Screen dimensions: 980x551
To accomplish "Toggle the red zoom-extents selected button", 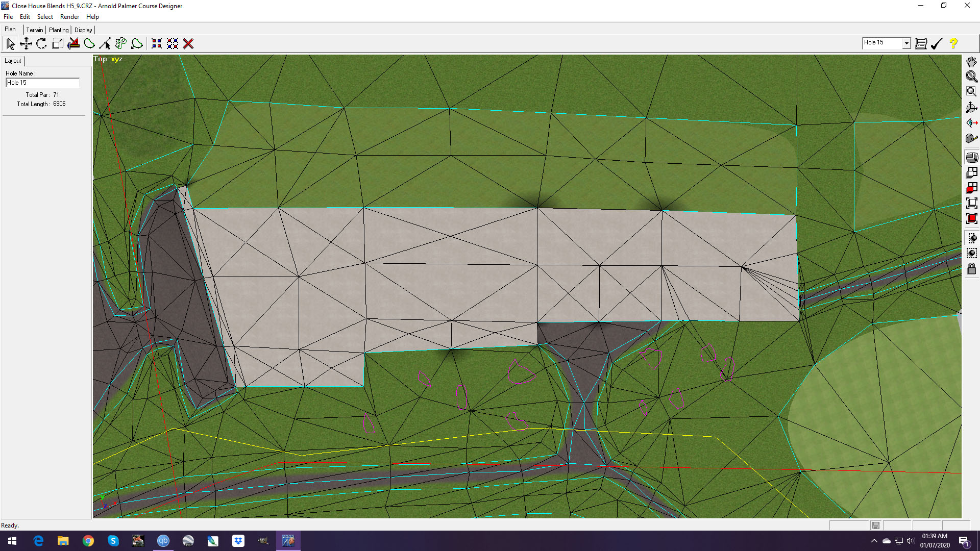I will coord(971,219).
